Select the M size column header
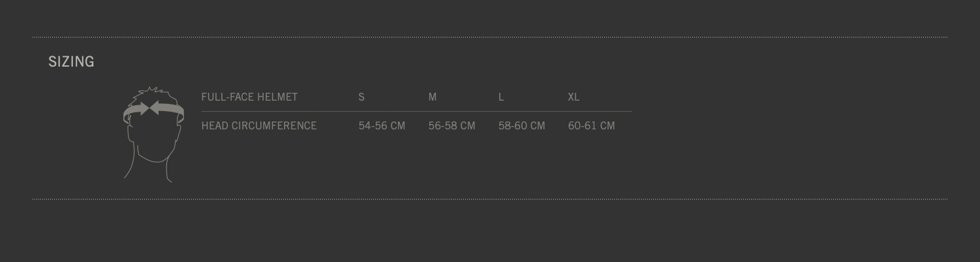This screenshot has height=262, width=980. click(x=433, y=97)
